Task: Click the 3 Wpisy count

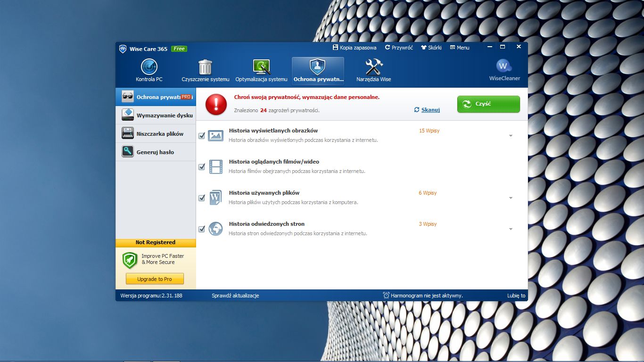Action: tap(428, 224)
